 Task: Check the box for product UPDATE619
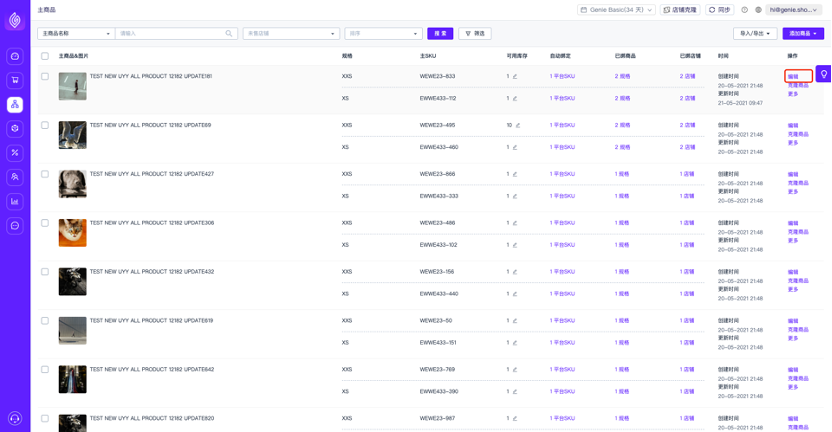(45, 321)
